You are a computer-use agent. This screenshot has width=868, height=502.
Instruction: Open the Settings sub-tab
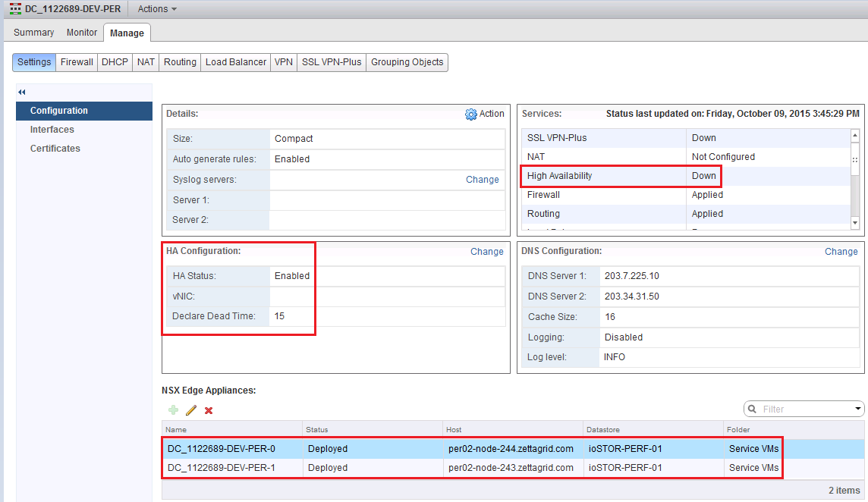(x=34, y=62)
